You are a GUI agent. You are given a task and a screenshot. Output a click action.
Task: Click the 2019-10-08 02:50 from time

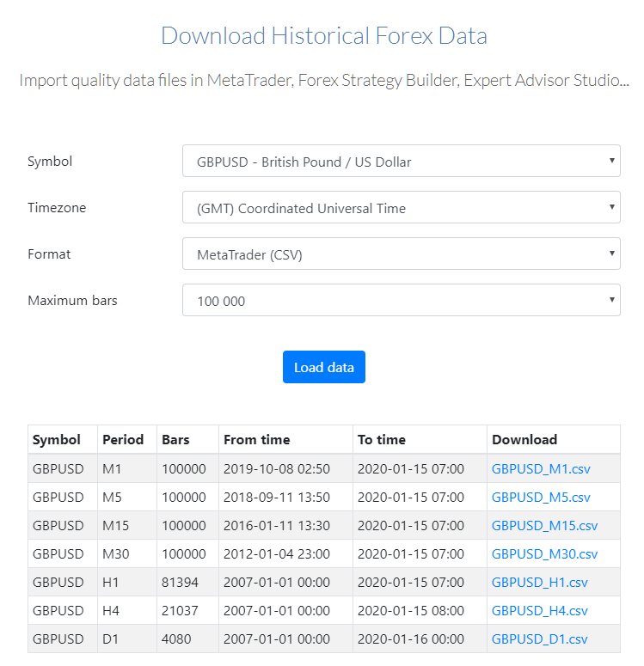tap(277, 469)
